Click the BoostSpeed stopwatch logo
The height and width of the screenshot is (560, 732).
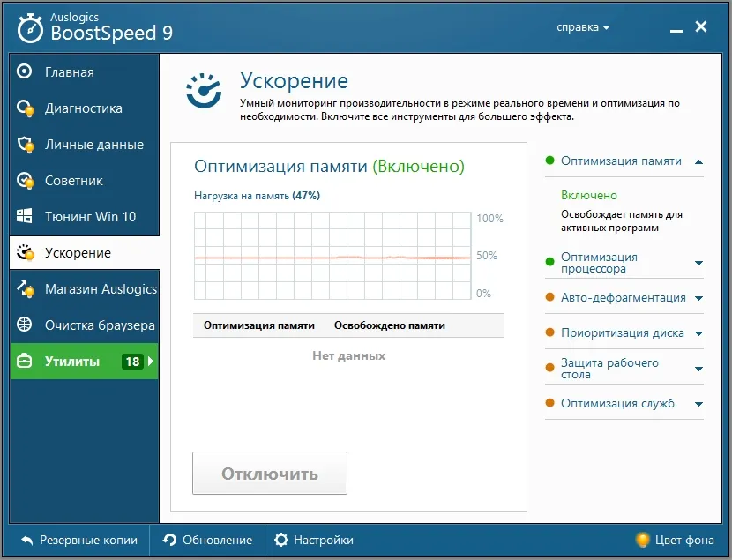point(30,28)
